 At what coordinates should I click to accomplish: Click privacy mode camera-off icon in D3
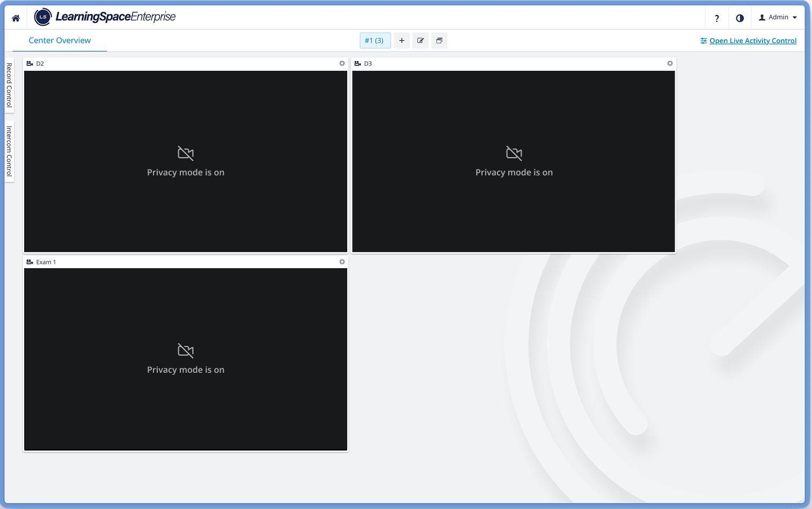[514, 153]
